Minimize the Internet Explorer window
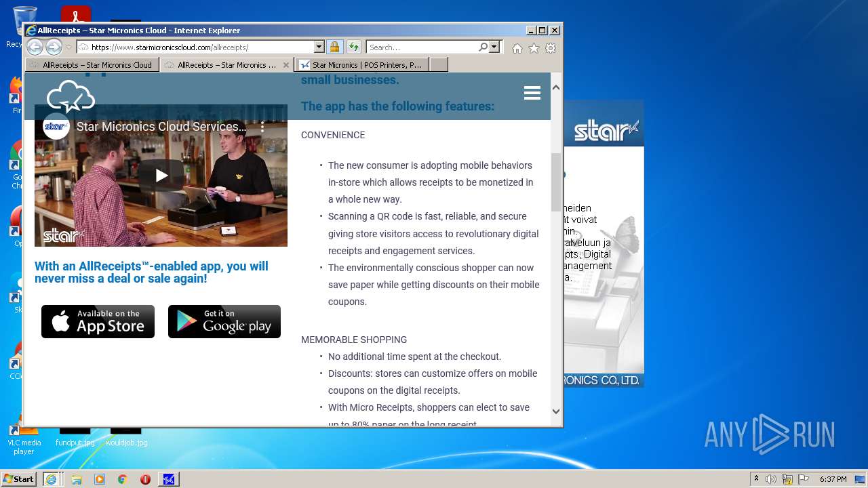This screenshot has width=868, height=488. [531, 30]
